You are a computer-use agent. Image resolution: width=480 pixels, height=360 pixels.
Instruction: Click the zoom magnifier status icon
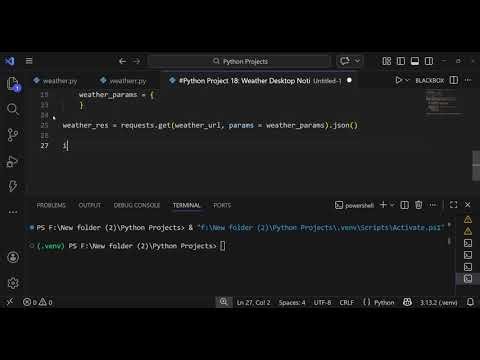(224, 302)
